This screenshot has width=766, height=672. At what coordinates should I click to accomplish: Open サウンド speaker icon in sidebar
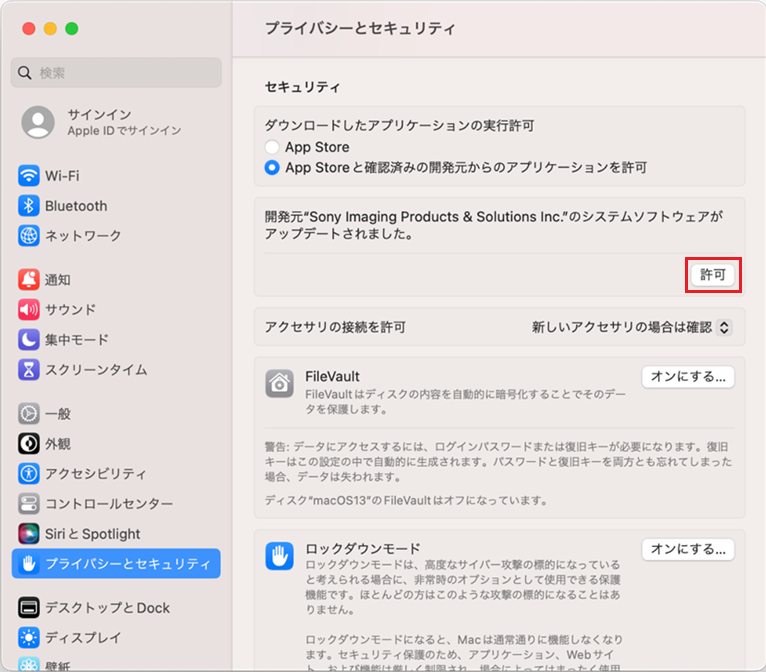click(x=29, y=310)
